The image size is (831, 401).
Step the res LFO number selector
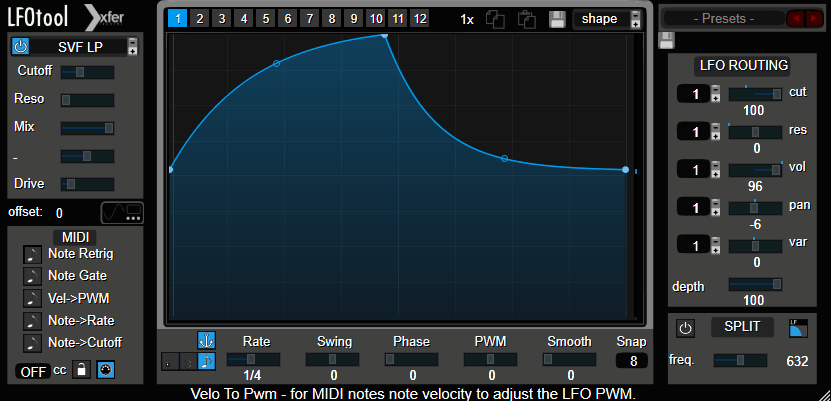(715, 132)
